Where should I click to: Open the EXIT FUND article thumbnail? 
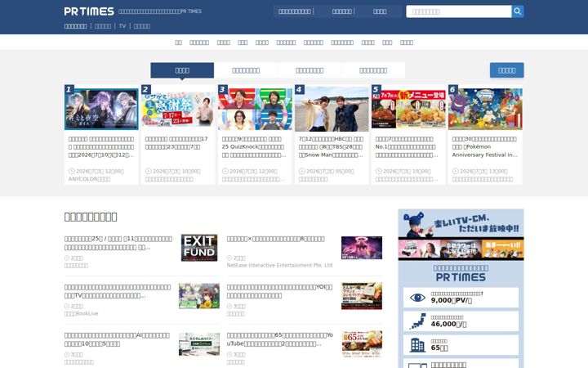point(199,248)
